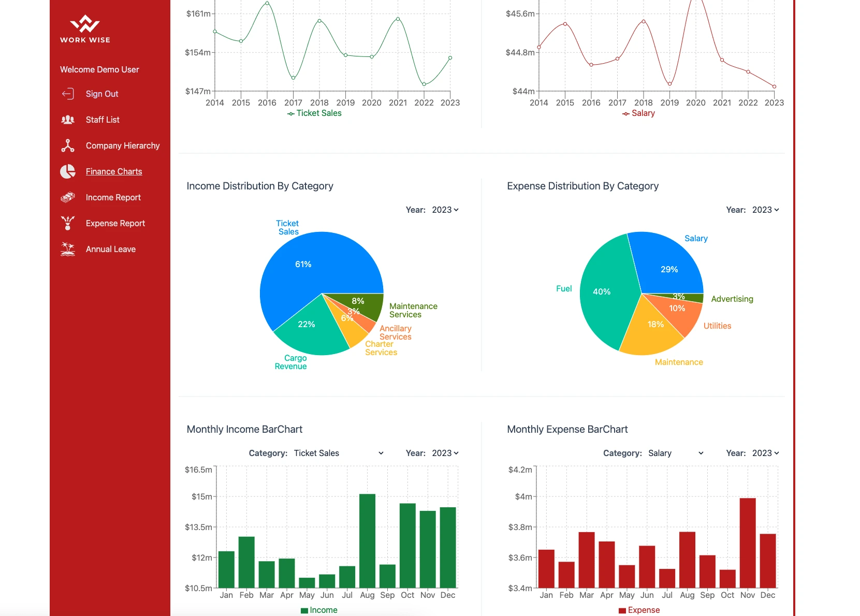Image resolution: width=860 pixels, height=616 pixels.
Task: Toggle the Ticket Sales legend entry
Action: 314,113
